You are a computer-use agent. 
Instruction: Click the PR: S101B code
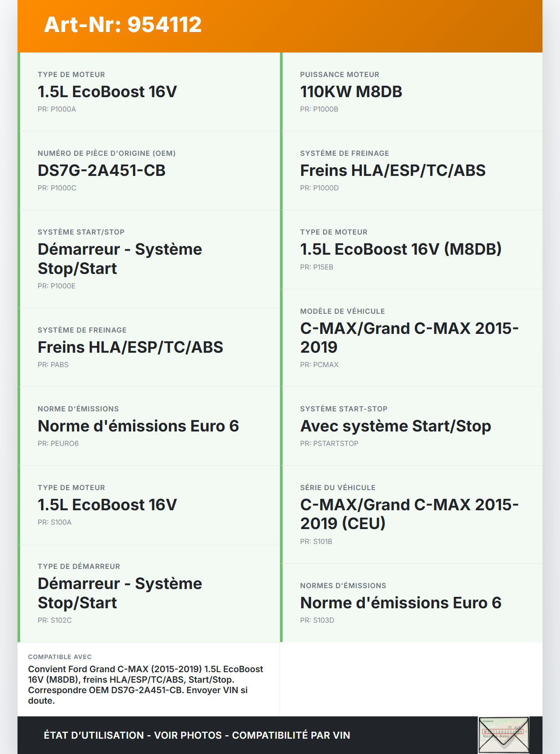(x=316, y=542)
